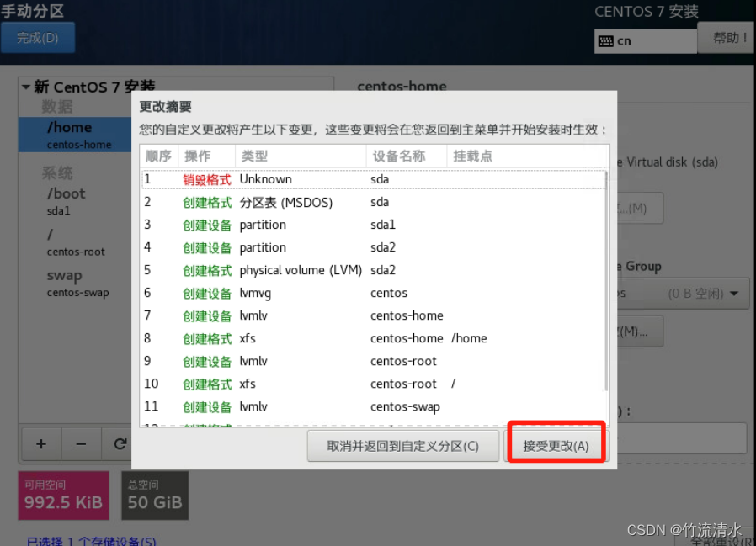This screenshot has height=546, width=756.
Task: Click the Accept Changes 接受更改(A) button
Action: pos(556,446)
